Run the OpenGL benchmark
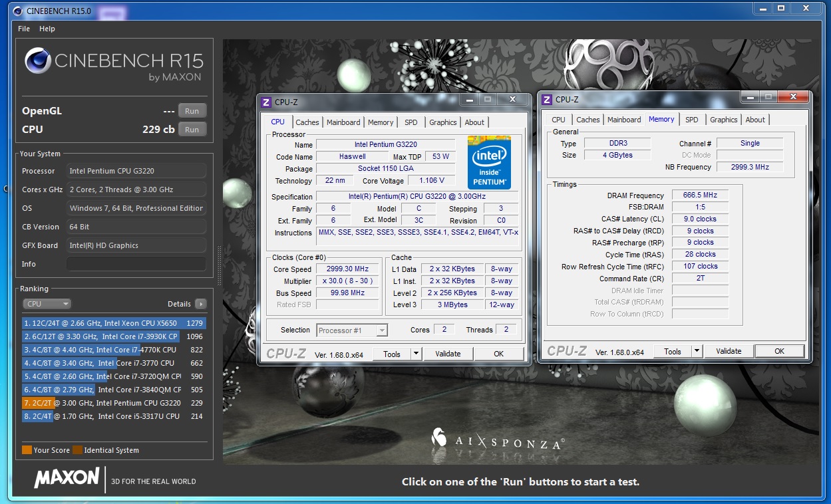 pyautogui.click(x=192, y=111)
